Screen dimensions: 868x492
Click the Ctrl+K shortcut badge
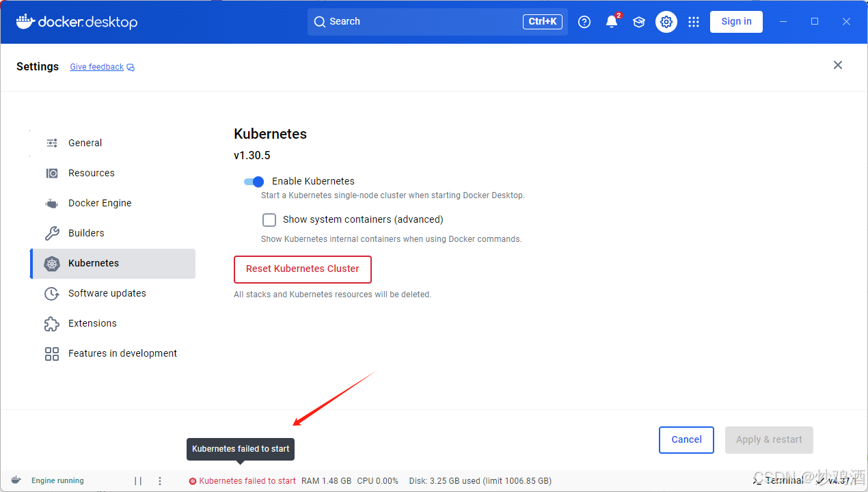coord(543,22)
